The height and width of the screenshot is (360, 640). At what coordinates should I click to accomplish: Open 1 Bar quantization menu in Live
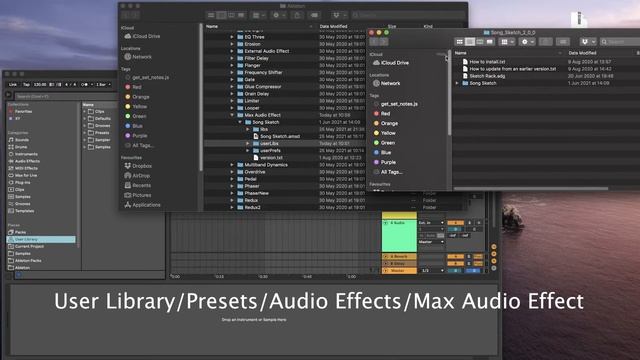point(103,84)
